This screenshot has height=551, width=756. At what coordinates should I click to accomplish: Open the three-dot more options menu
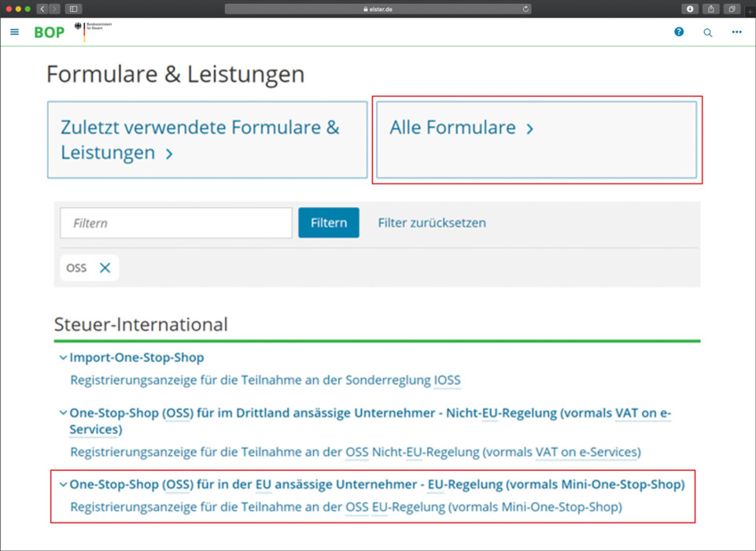736,32
